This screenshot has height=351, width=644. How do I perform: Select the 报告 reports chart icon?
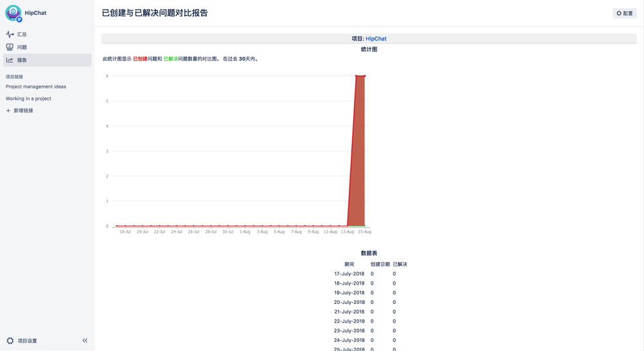point(10,60)
